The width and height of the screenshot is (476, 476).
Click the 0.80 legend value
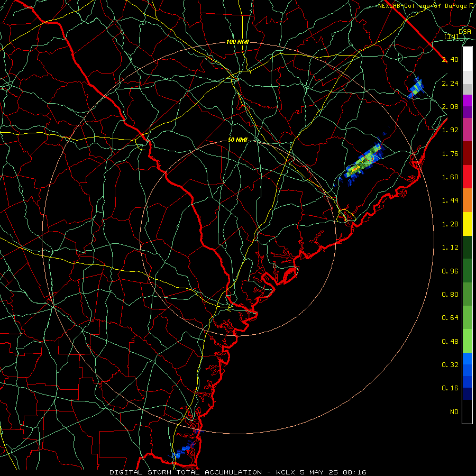(x=450, y=295)
